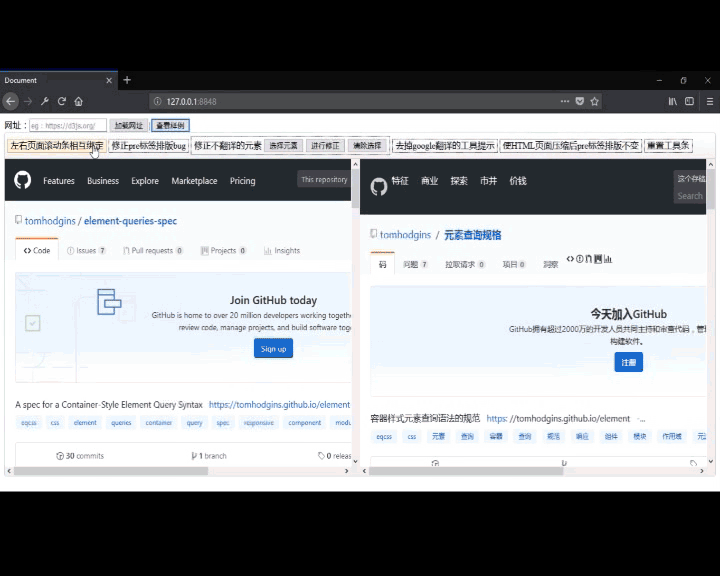Click right pane scroll-down arrow

pyautogui.click(x=711, y=461)
